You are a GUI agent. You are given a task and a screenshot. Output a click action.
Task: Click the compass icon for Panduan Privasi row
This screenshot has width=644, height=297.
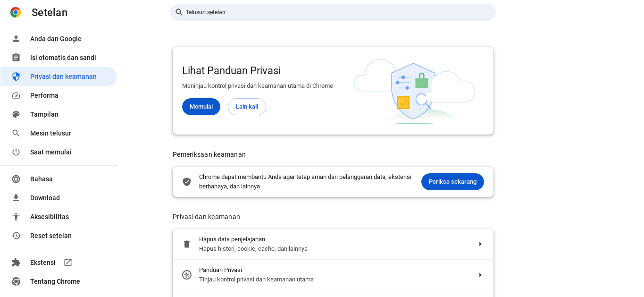point(187,275)
